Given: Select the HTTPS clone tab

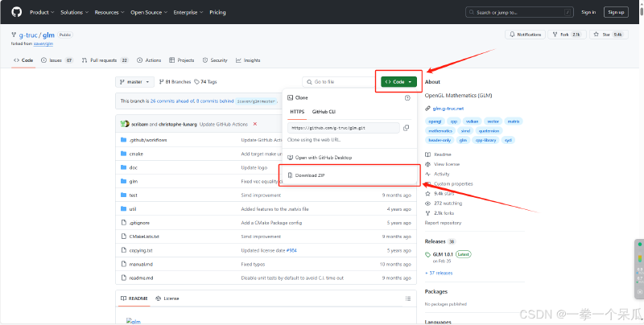Looking at the screenshot, I should [x=297, y=112].
